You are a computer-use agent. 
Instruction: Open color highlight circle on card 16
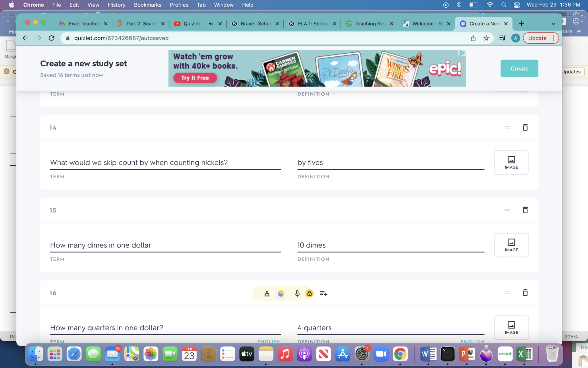(x=281, y=293)
